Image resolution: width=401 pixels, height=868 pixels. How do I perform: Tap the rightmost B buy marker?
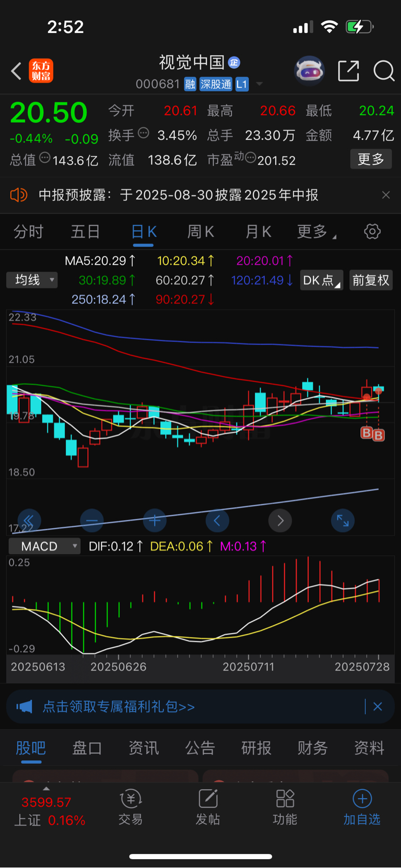(379, 435)
